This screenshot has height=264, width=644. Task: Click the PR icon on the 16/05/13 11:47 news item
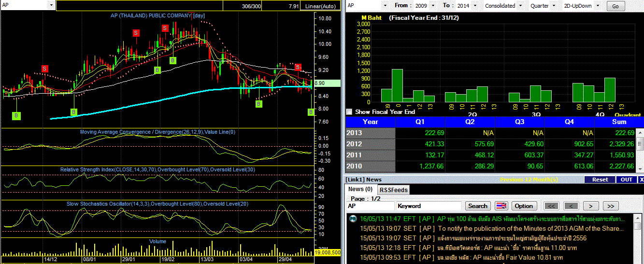pos(353,219)
